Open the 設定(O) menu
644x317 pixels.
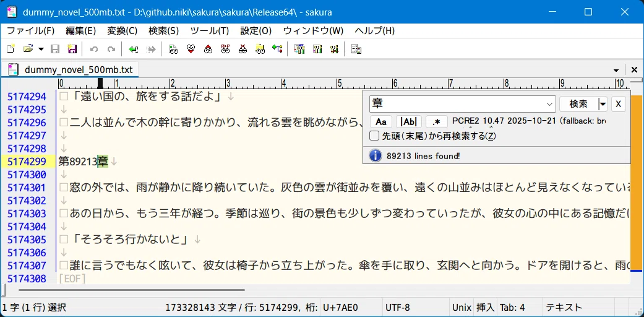coord(256,31)
